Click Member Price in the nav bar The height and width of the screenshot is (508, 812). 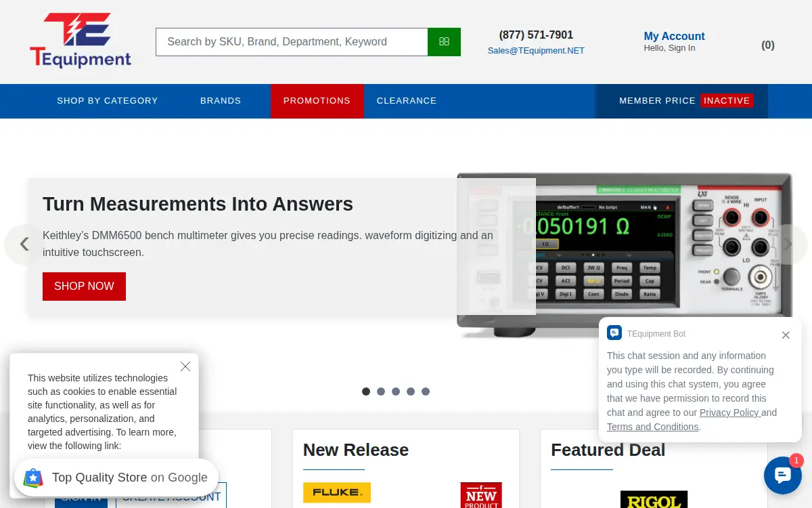(657, 101)
